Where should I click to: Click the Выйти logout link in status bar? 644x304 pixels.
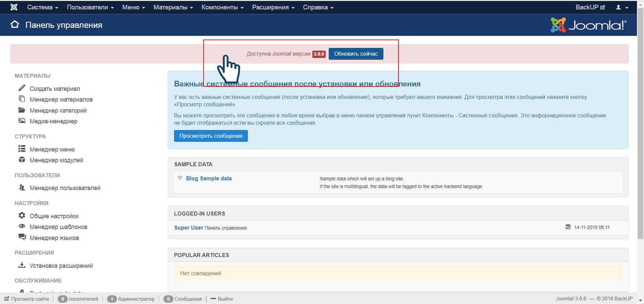pyautogui.click(x=225, y=299)
